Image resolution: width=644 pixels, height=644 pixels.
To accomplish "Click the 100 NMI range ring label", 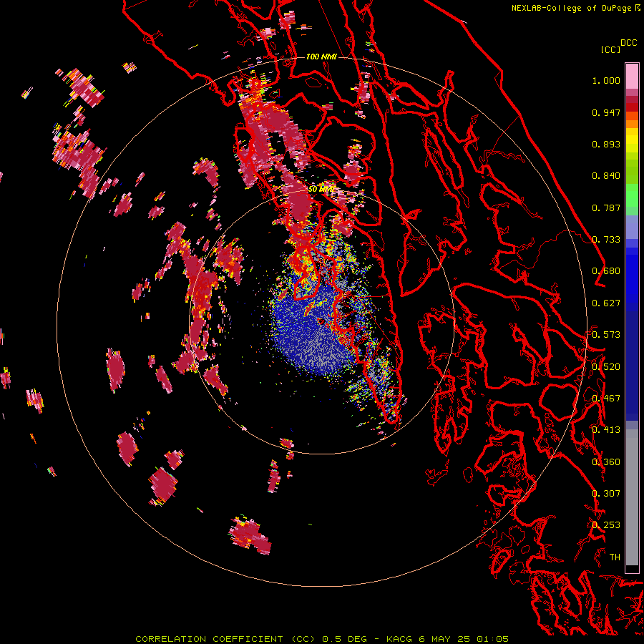I will pyautogui.click(x=321, y=57).
